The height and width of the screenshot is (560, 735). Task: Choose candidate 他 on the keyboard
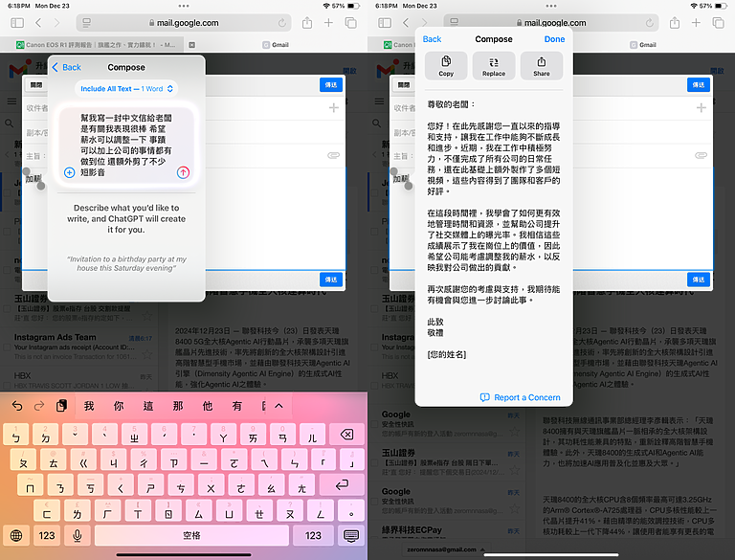click(x=207, y=406)
